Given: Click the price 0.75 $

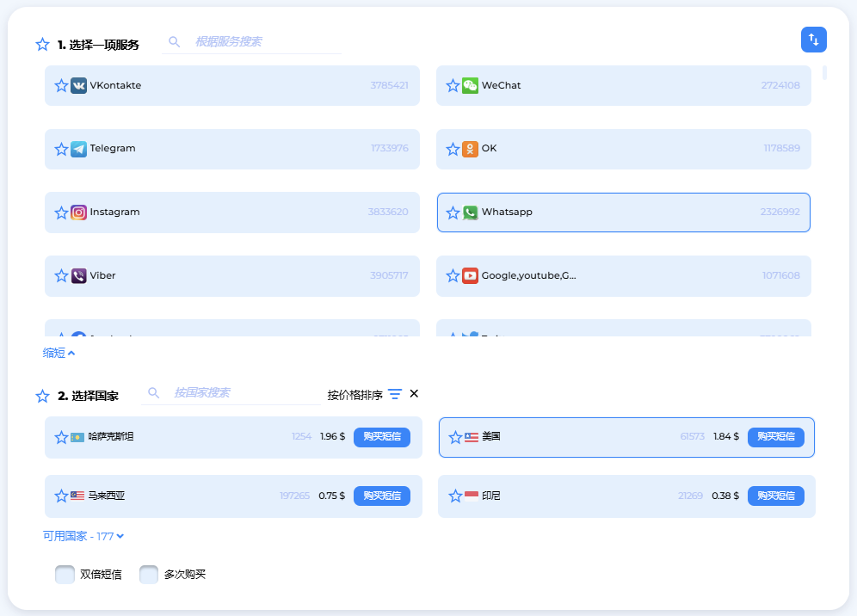Looking at the screenshot, I should [x=332, y=496].
